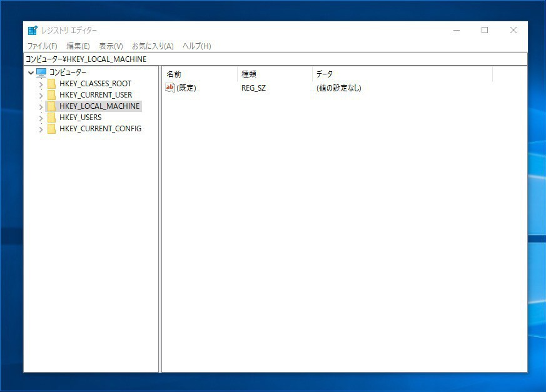546x392 pixels.
Task: Expand the HKEY_USERS key
Action: coord(41,118)
